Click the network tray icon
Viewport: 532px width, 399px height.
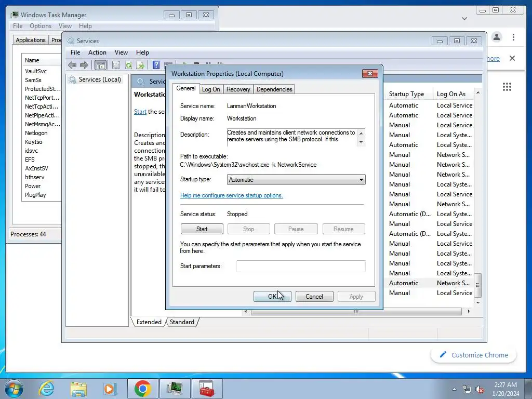(x=467, y=389)
